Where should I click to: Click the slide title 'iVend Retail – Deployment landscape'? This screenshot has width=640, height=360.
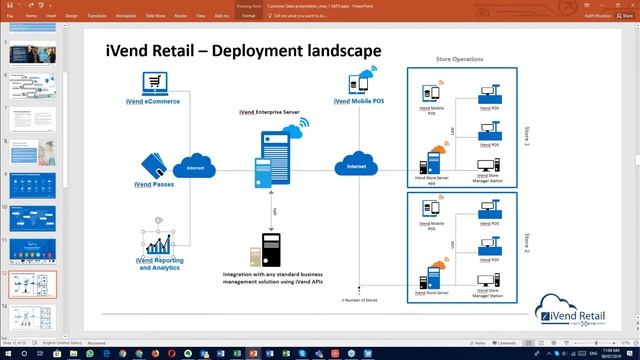pyautogui.click(x=243, y=51)
